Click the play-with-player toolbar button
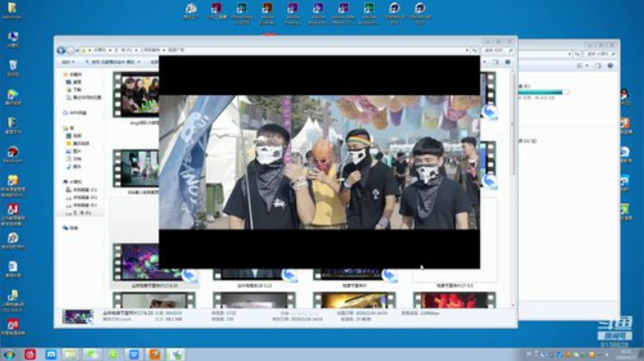The width and height of the screenshot is (644, 361). pyautogui.click(x=112, y=62)
